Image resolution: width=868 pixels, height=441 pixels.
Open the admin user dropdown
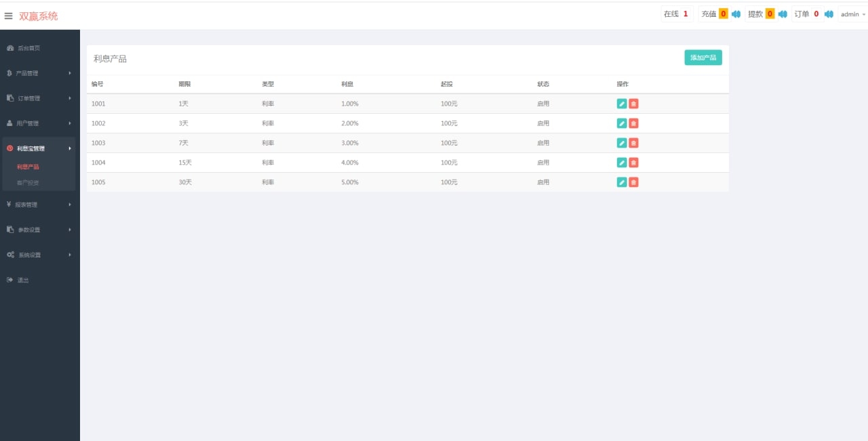852,14
